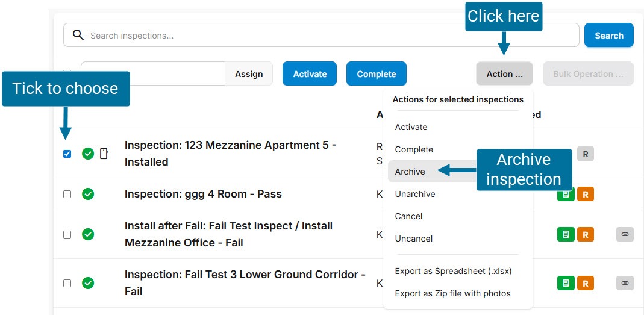Choose Archive from the actions menu
The width and height of the screenshot is (644, 315).
[x=410, y=172]
